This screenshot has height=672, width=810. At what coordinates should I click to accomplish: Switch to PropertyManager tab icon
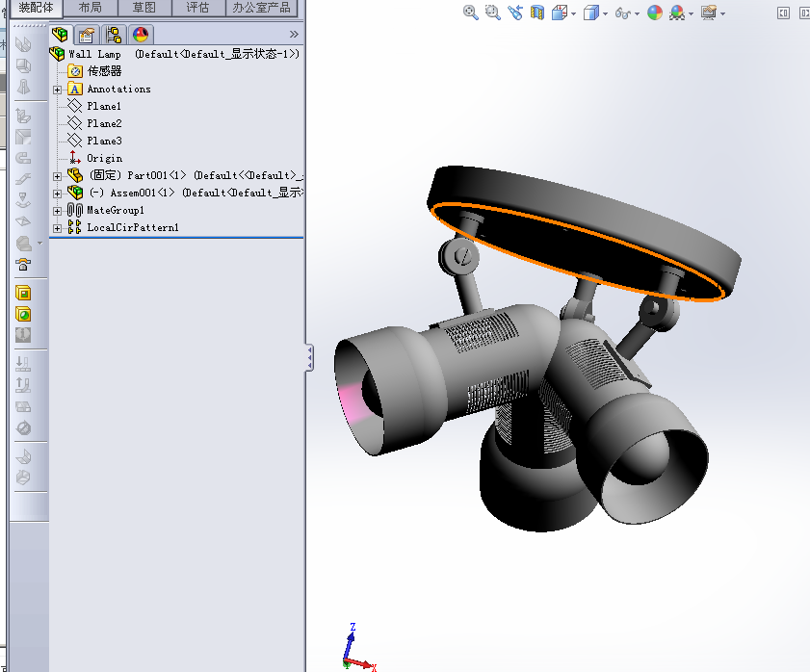(87, 35)
